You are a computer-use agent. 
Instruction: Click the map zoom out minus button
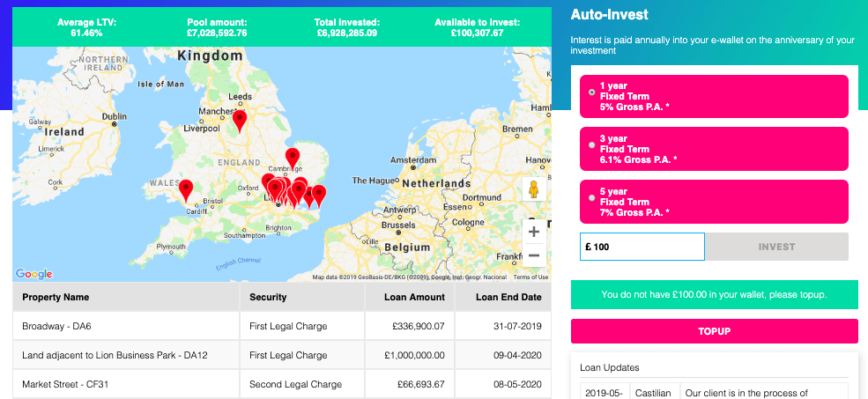pyautogui.click(x=533, y=256)
